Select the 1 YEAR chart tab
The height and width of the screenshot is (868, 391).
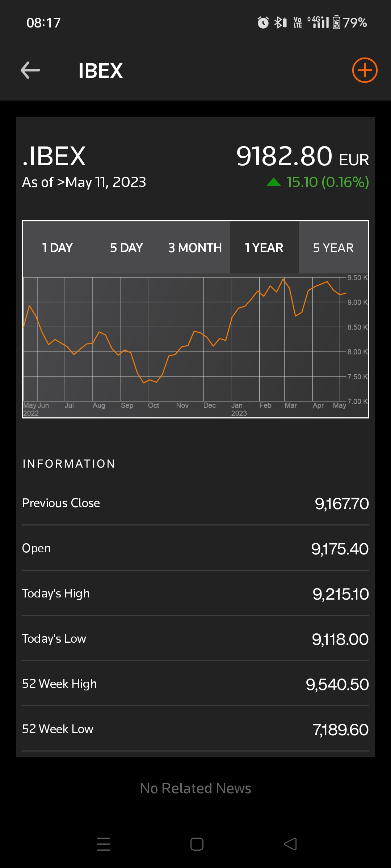264,248
